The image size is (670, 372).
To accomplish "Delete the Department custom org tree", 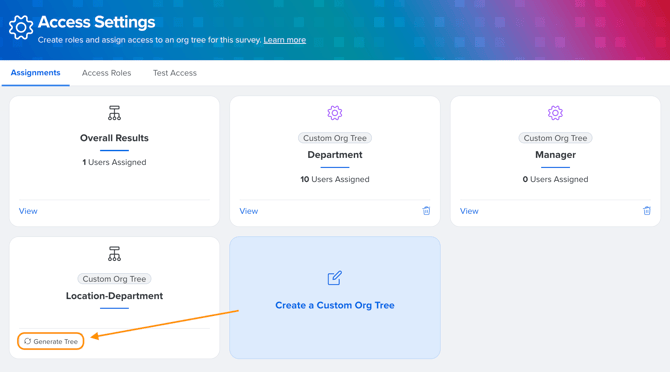I will (x=426, y=211).
